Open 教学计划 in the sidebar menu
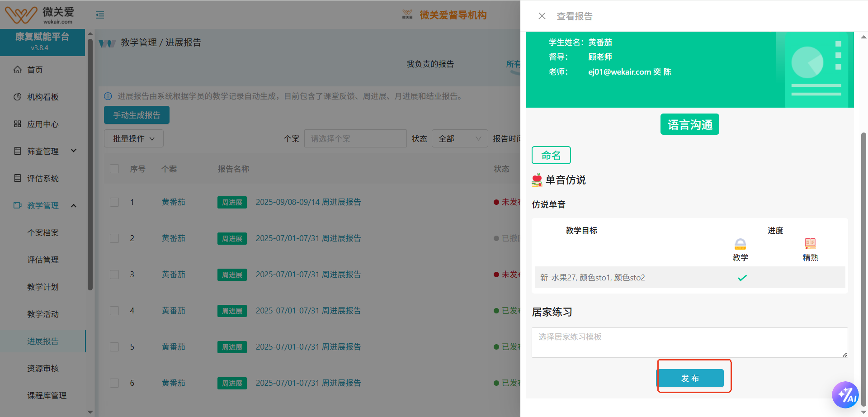The width and height of the screenshot is (868, 417). [x=43, y=287]
